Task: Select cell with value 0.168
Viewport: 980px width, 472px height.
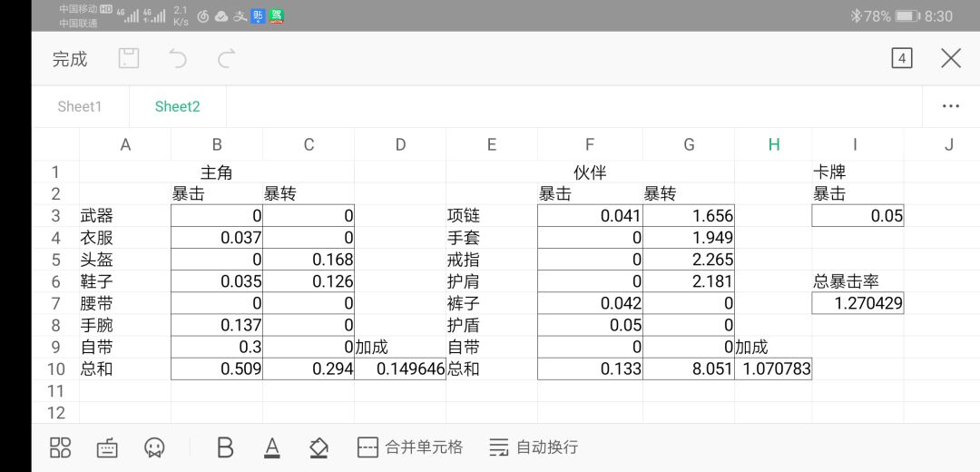Action: click(x=309, y=260)
